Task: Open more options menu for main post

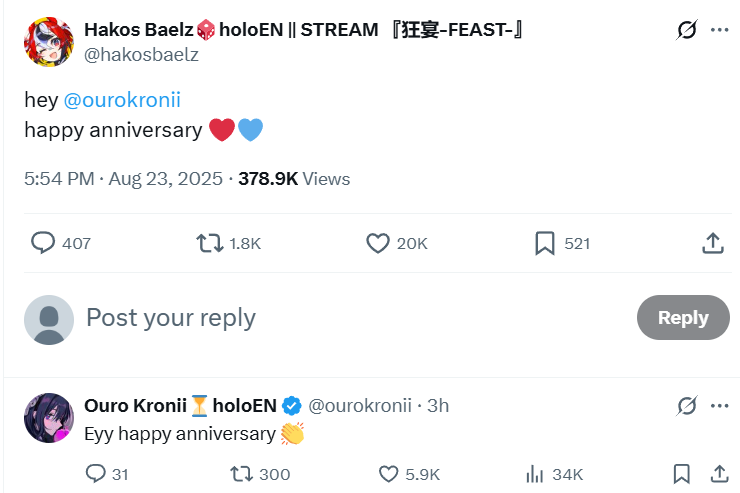Action: point(719,30)
